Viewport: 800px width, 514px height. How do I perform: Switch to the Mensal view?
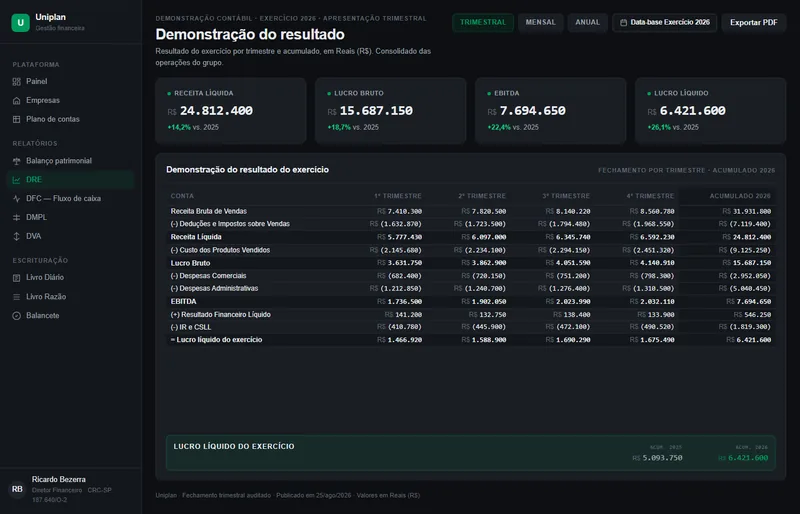pyautogui.click(x=540, y=22)
